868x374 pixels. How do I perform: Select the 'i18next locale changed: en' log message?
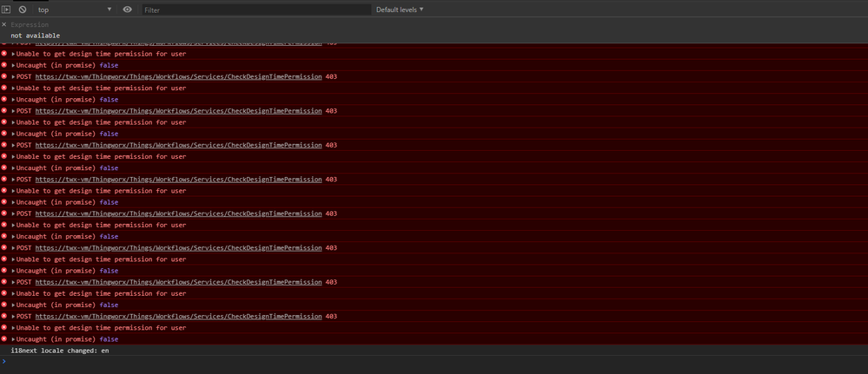pyautogui.click(x=60, y=351)
